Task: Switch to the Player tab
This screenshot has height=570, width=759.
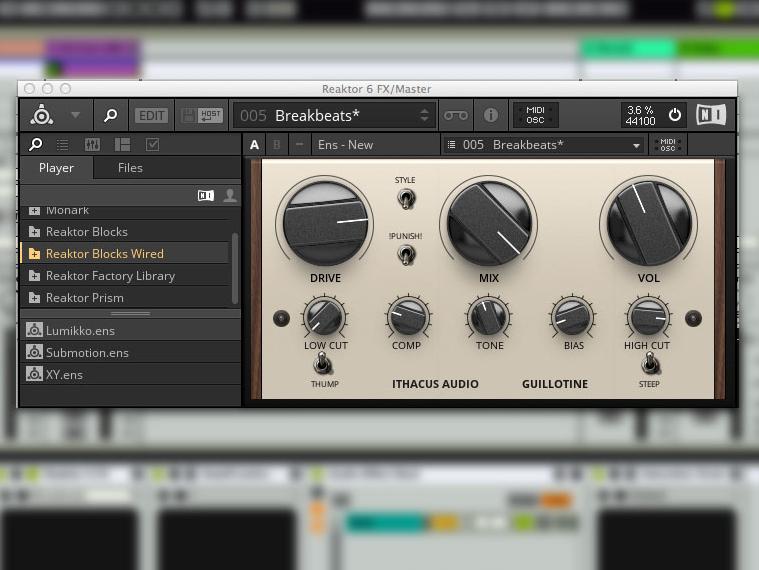Action: pyautogui.click(x=56, y=168)
